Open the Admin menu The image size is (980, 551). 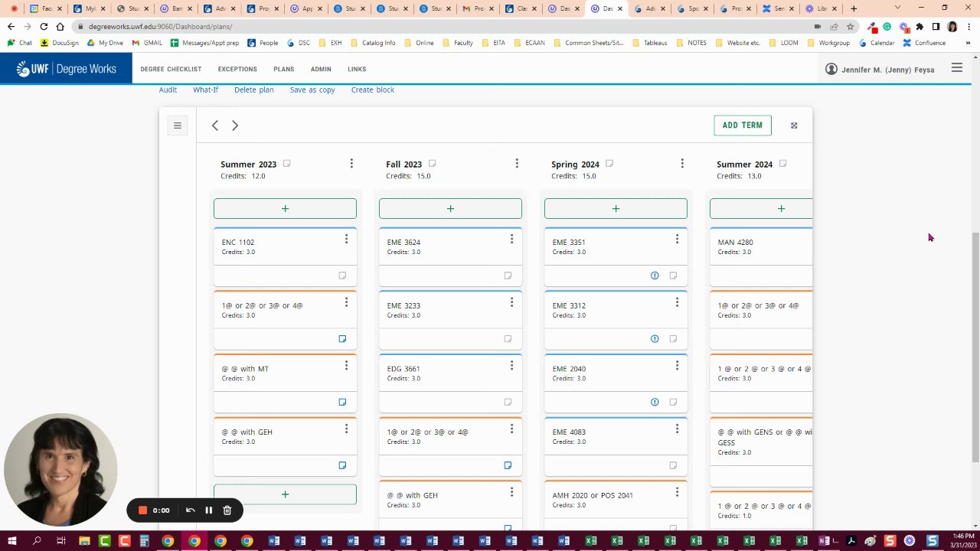tap(321, 70)
